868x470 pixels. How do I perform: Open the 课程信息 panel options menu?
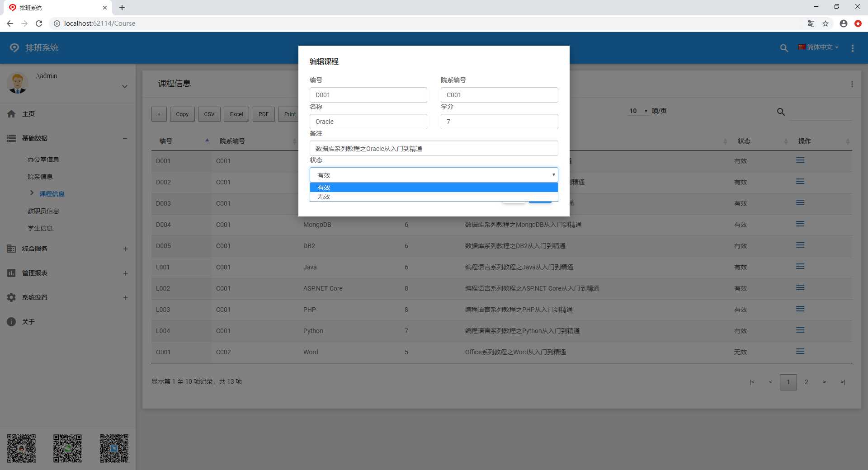pyautogui.click(x=852, y=84)
